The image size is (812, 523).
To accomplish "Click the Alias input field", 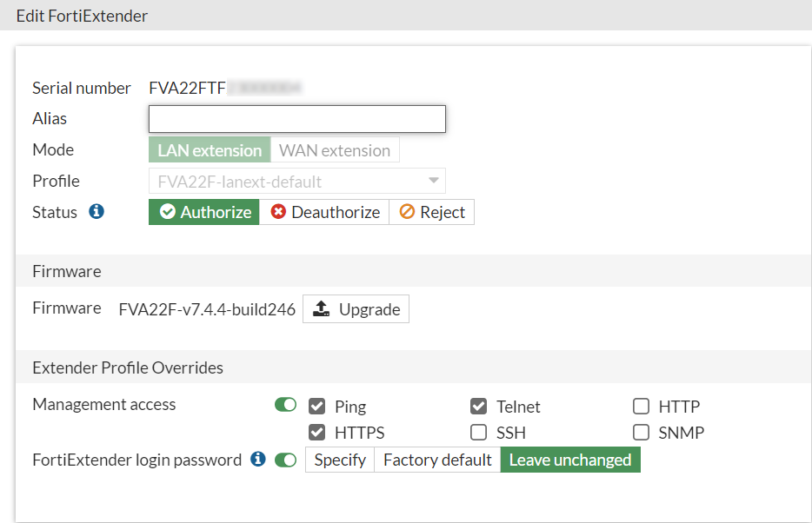I will point(297,119).
